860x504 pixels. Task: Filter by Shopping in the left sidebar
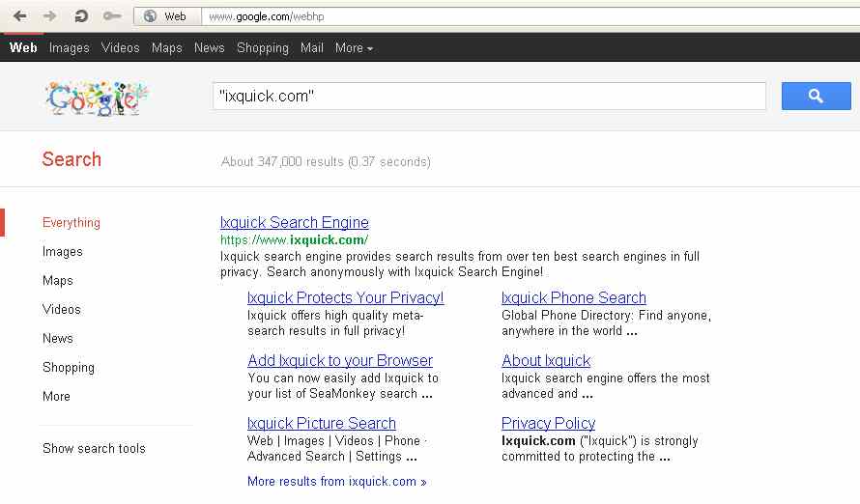pyautogui.click(x=69, y=368)
